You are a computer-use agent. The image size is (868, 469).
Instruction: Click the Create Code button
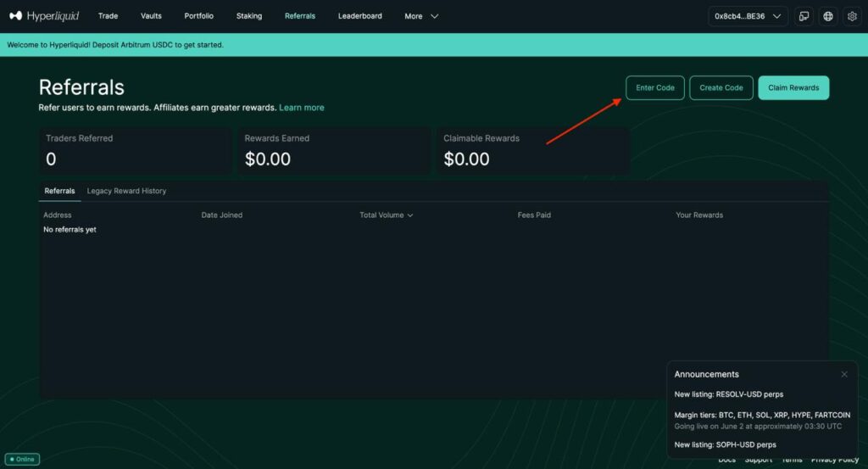721,87
